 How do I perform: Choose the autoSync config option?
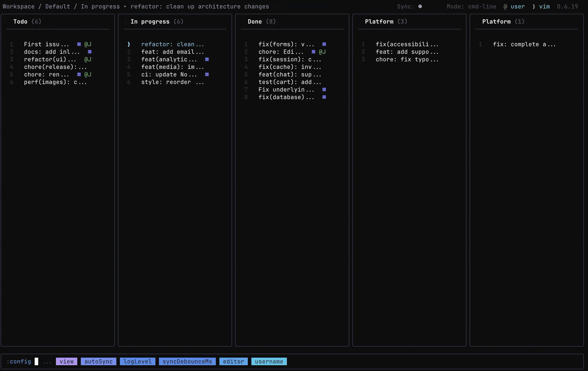98,361
